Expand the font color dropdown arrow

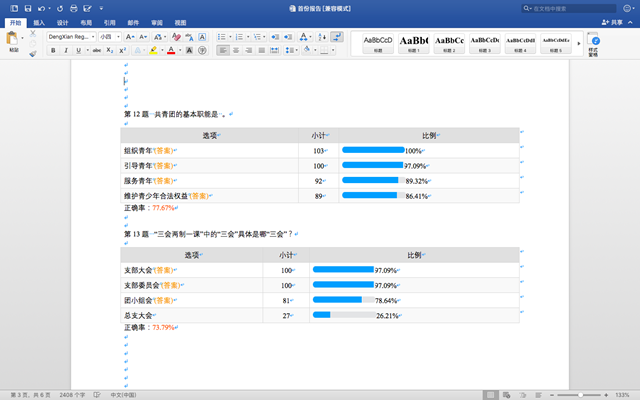(x=181, y=50)
